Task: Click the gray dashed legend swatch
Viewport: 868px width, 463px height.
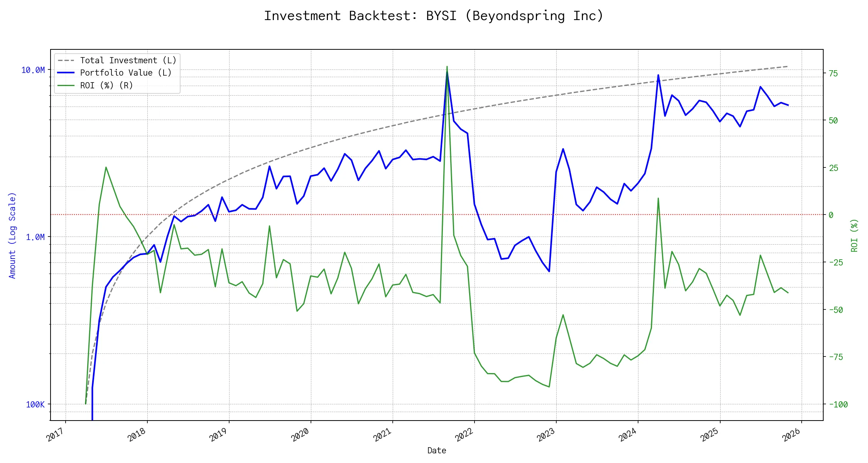Action: (x=66, y=61)
